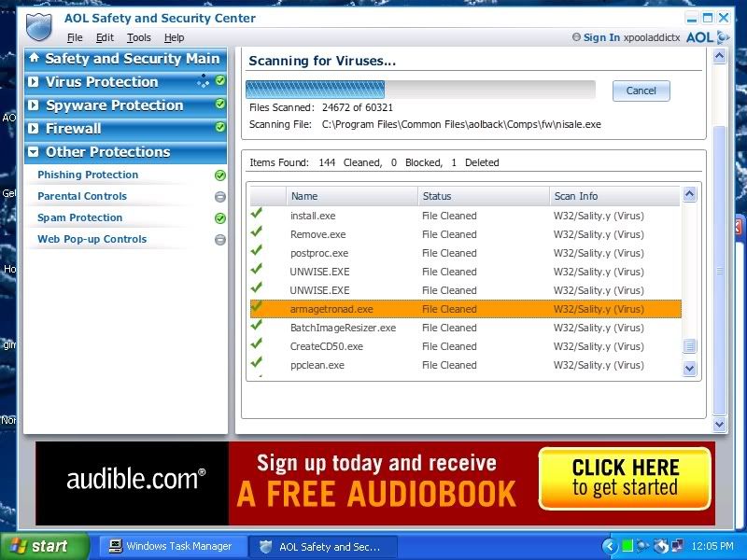
Task: Click green check icon beside Phishing Protection
Action: coord(220,175)
